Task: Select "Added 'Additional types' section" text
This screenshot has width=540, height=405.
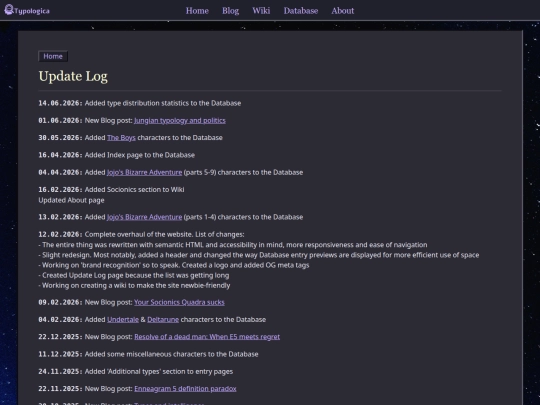Action: (x=159, y=372)
